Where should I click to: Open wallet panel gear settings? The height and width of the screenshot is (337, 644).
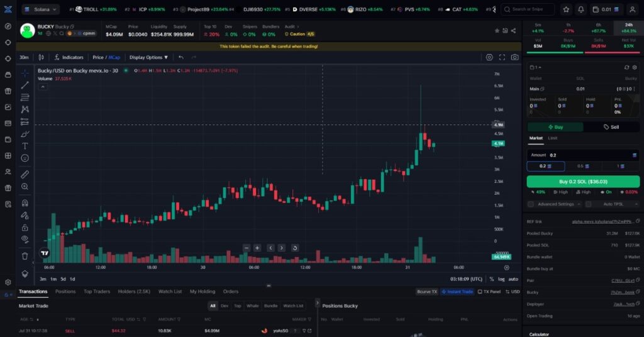(x=635, y=67)
